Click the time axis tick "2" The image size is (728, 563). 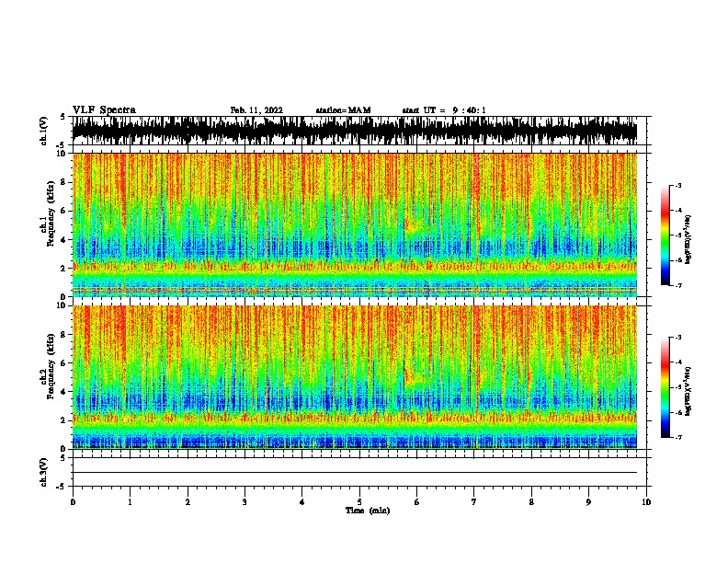coord(188,501)
